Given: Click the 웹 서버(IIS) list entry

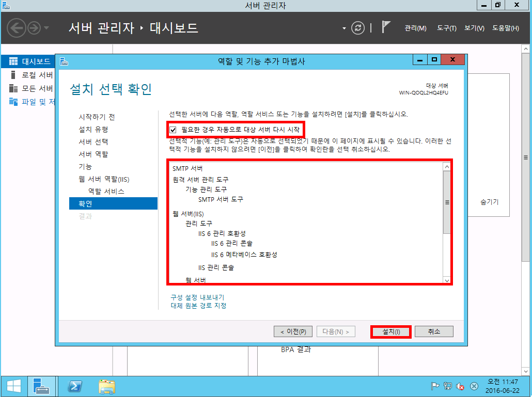Looking at the screenshot, I should pyautogui.click(x=188, y=214).
